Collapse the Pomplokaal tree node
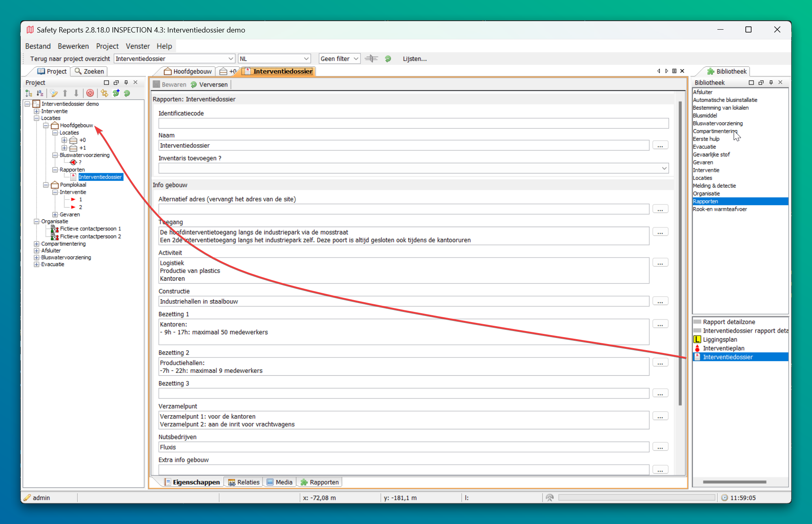 [x=46, y=185]
